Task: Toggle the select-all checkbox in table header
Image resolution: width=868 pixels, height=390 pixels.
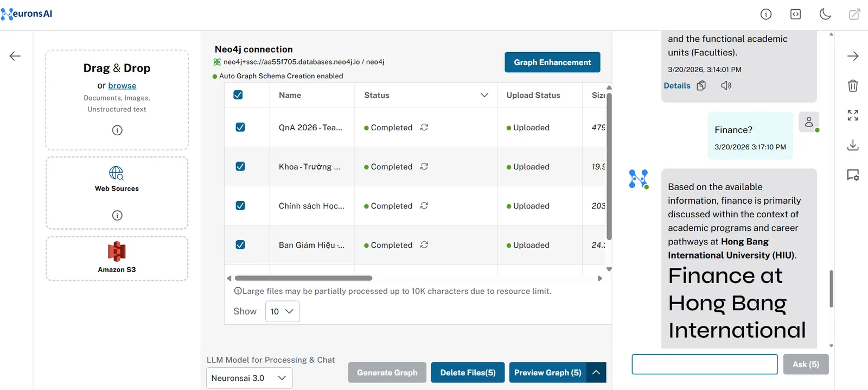Action: [238, 95]
